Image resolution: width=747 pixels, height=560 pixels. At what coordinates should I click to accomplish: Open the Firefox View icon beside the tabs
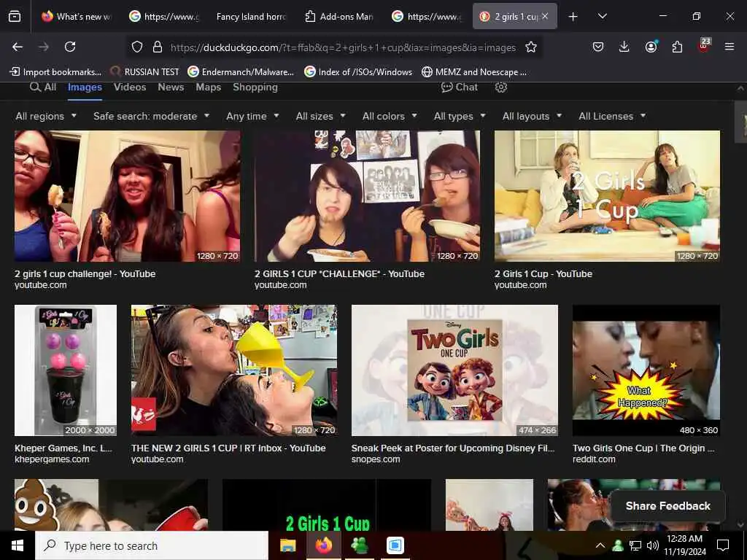point(15,17)
